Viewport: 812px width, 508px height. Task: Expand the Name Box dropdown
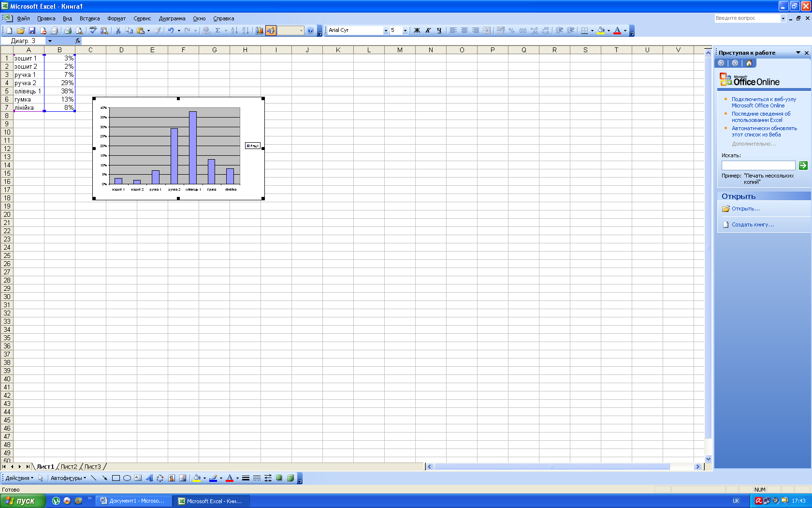50,41
